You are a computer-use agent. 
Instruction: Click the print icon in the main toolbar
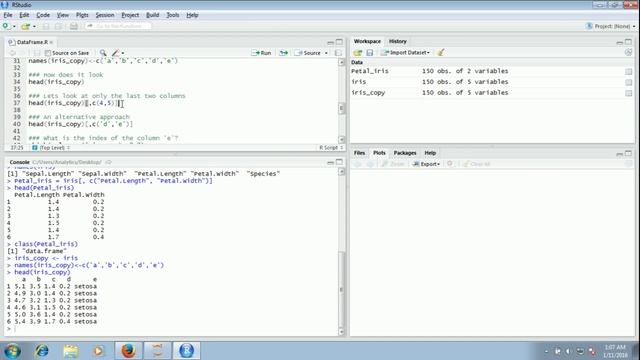click(x=73, y=27)
